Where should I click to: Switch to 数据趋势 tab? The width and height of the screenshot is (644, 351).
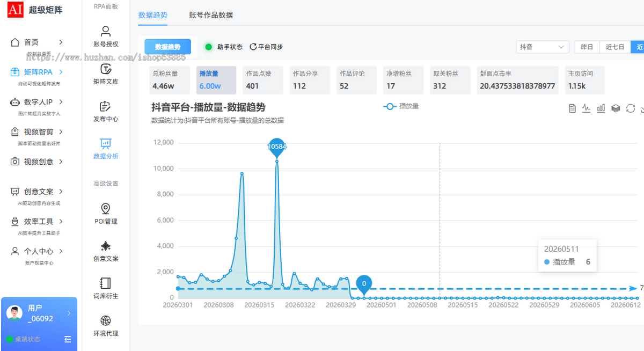point(153,15)
